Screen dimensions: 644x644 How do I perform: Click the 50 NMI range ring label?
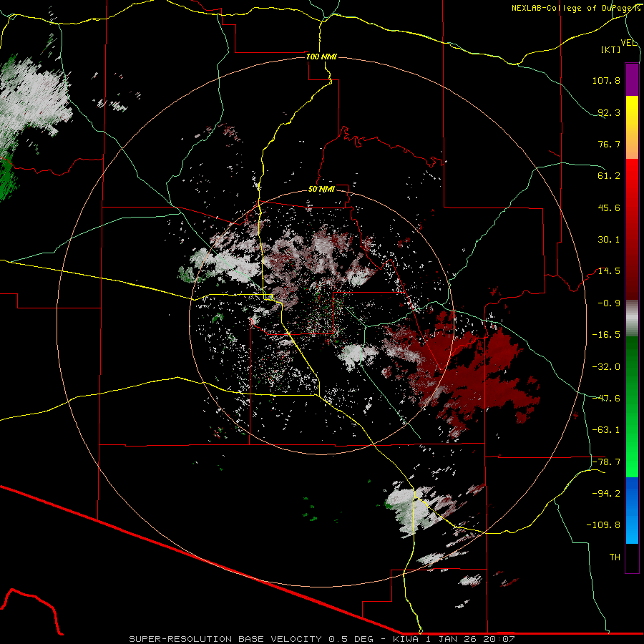(x=321, y=189)
